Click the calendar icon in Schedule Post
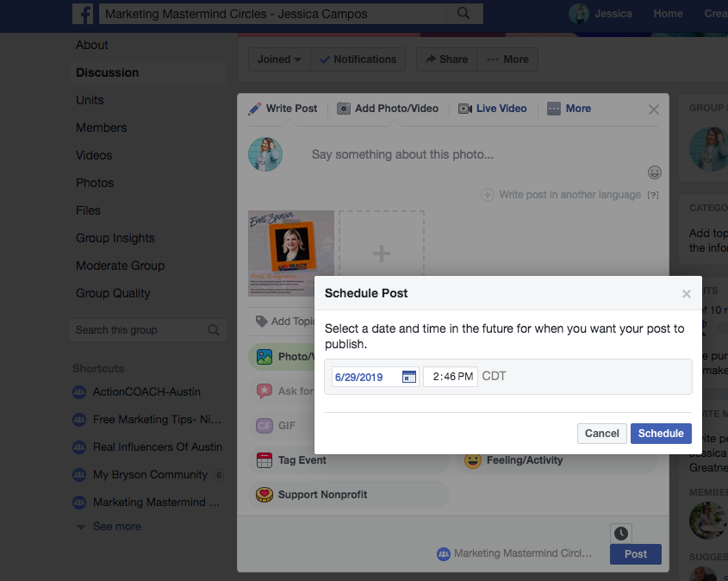Screen dimensions: 728x581 click(x=408, y=377)
